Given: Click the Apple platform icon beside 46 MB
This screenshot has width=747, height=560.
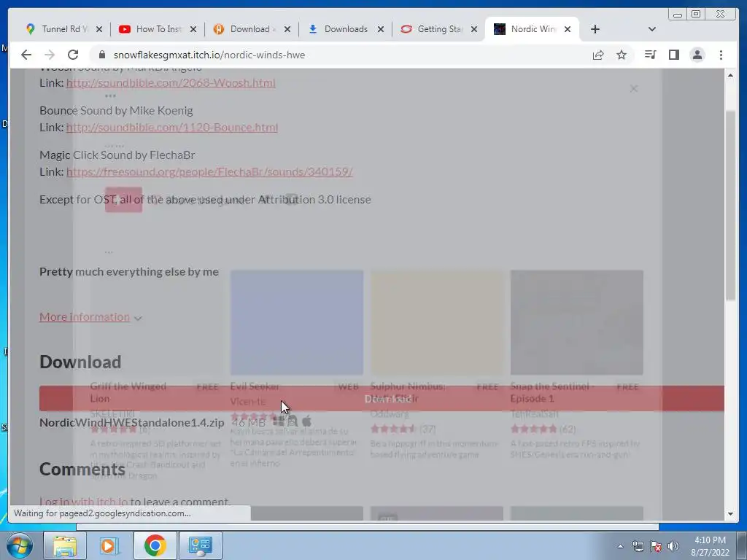Looking at the screenshot, I should (x=307, y=421).
